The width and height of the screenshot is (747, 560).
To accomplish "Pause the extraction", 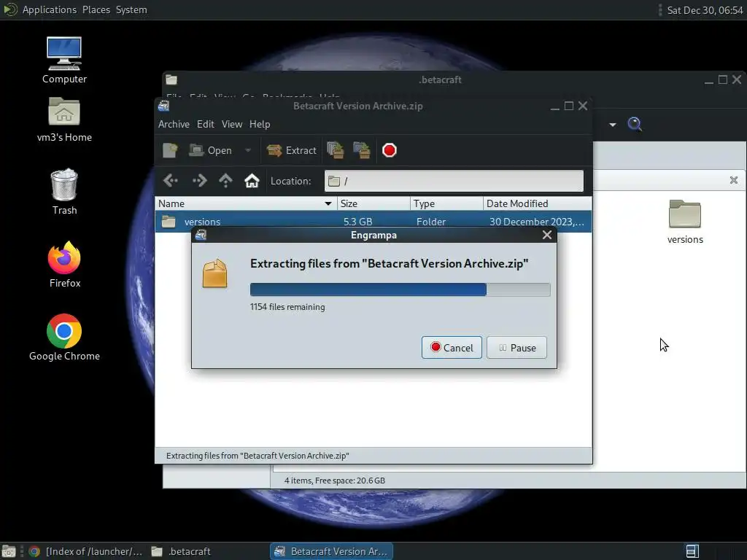I will pyautogui.click(x=517, y=348).
